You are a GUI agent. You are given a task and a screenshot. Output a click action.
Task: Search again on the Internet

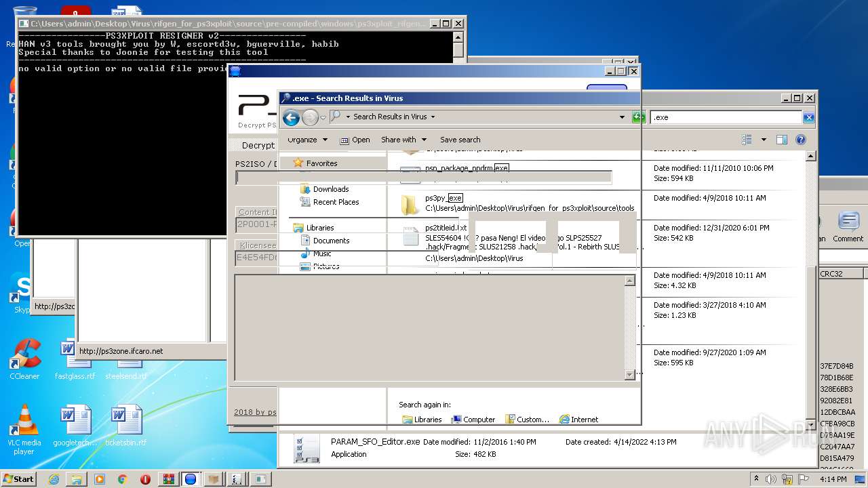tap(578, 420)
